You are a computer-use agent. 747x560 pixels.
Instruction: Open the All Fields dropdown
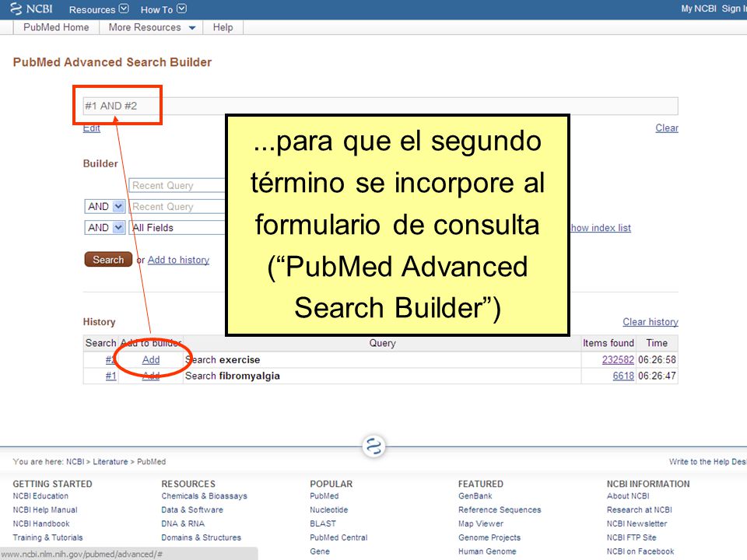click(x=177, y=228)
